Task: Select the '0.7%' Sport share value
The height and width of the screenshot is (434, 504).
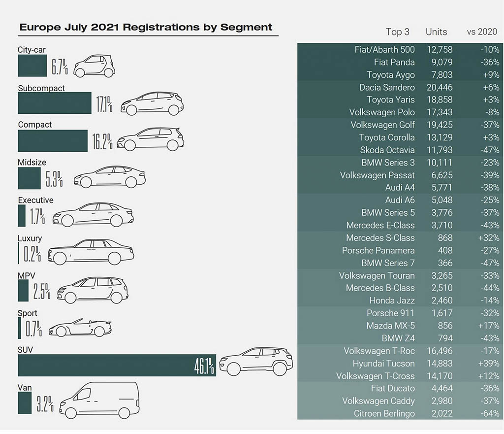Action: click(x=34, y=329)
